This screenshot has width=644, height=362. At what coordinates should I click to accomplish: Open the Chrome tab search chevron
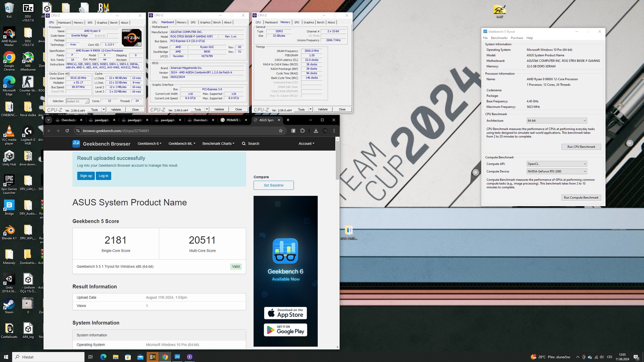tap(48, 120)
